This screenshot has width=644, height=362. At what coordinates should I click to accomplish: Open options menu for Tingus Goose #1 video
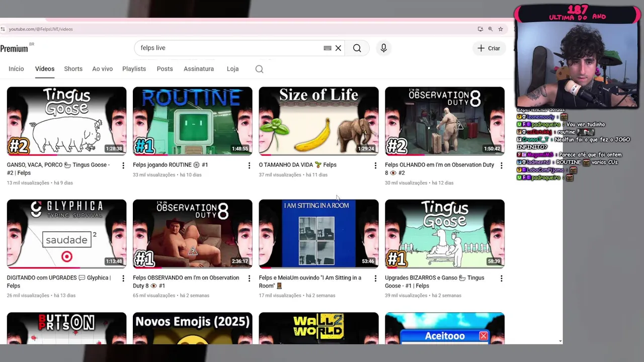coord(501,278)
